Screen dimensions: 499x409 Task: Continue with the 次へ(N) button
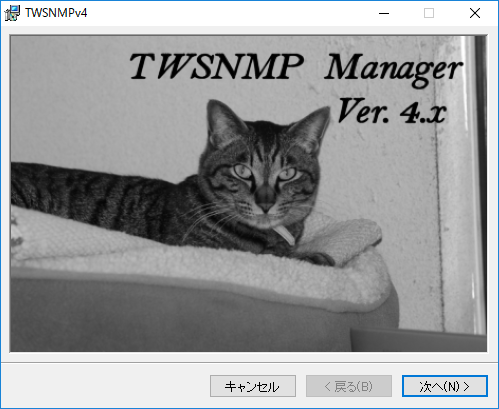445,386
